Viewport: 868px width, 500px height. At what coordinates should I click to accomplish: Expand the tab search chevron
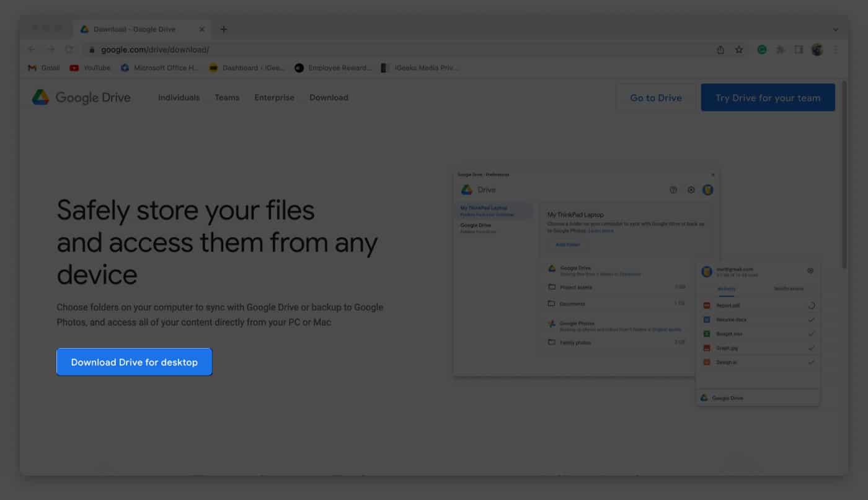tap(835, 29)
